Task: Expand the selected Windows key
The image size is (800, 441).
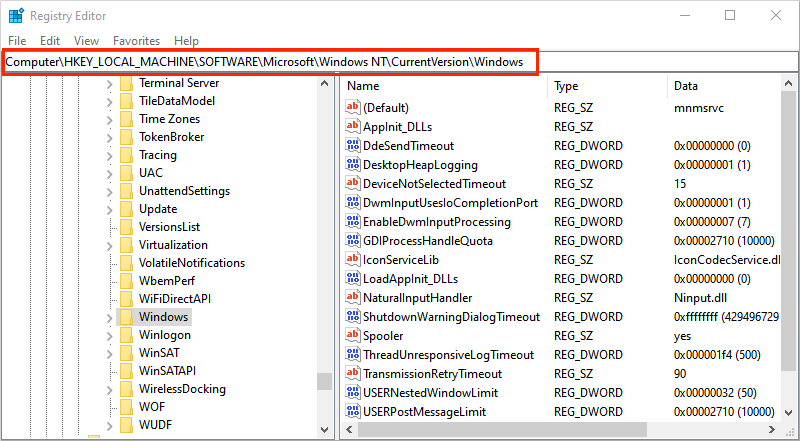Action: coord(109,317)
